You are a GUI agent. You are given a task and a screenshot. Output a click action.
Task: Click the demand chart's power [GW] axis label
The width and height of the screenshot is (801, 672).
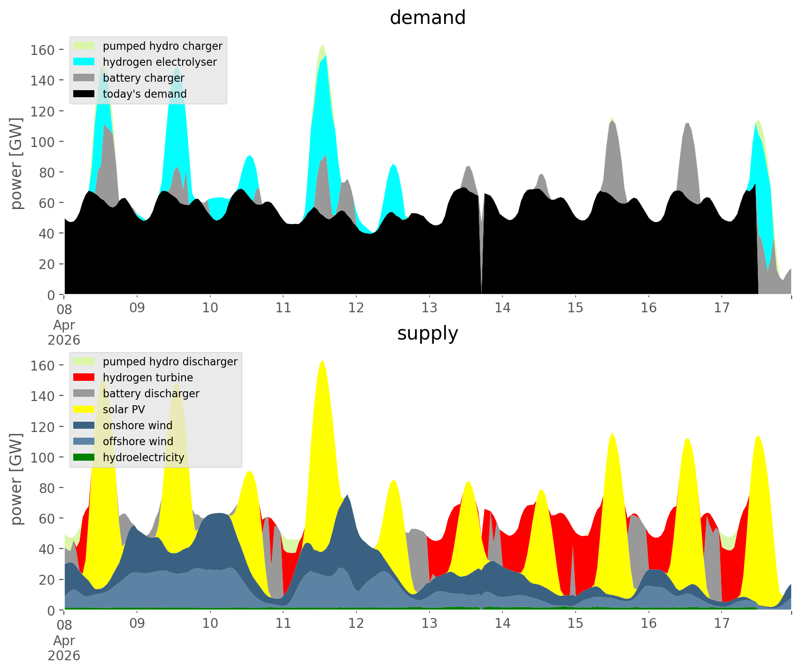click(x=16, y=163)
